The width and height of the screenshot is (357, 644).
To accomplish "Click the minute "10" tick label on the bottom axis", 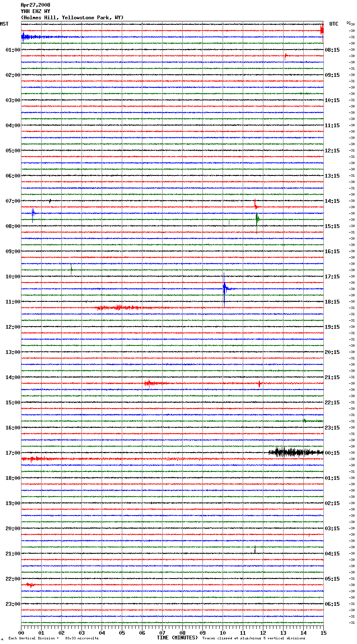I will pos(223,633).
